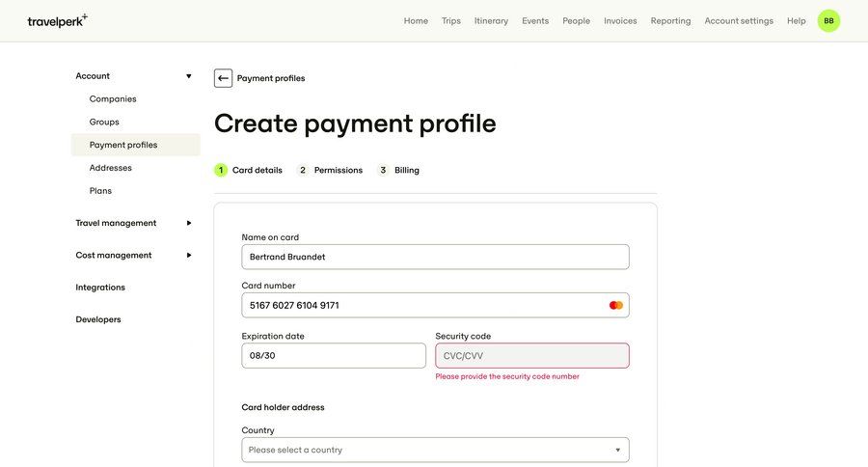
Task: Click the travelperk logo
Action: (x=57, y=20)
